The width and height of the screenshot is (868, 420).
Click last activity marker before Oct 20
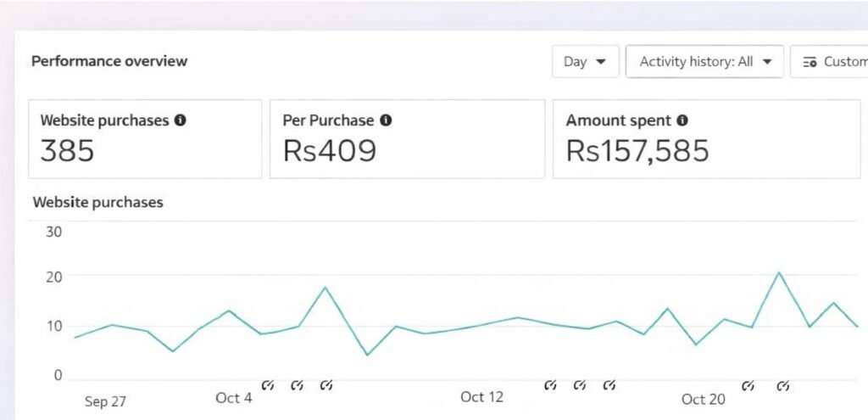click(609, 385)
